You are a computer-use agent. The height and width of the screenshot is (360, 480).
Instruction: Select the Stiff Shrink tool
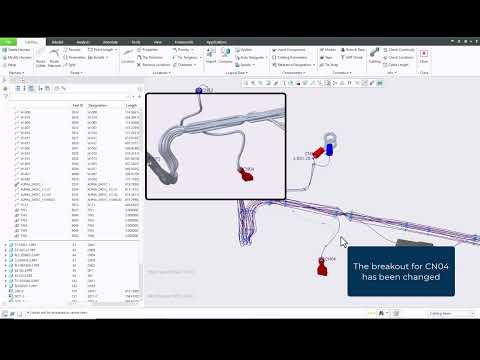352,57
